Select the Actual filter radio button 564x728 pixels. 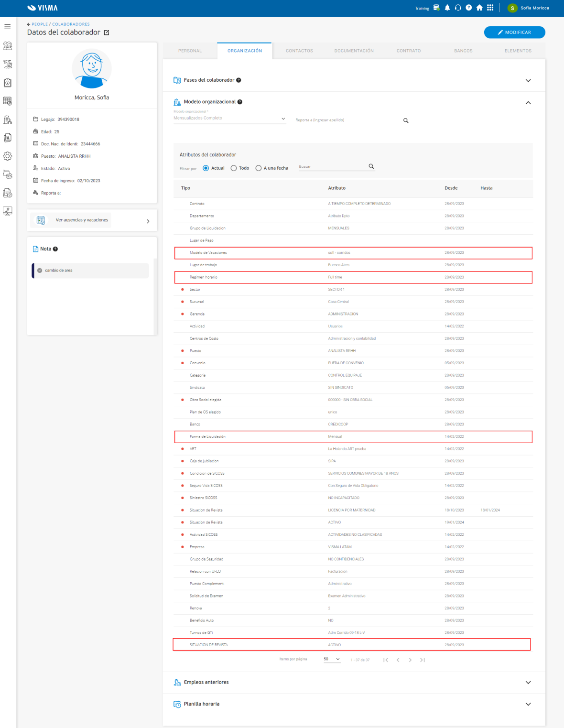(x=206, y=168)
